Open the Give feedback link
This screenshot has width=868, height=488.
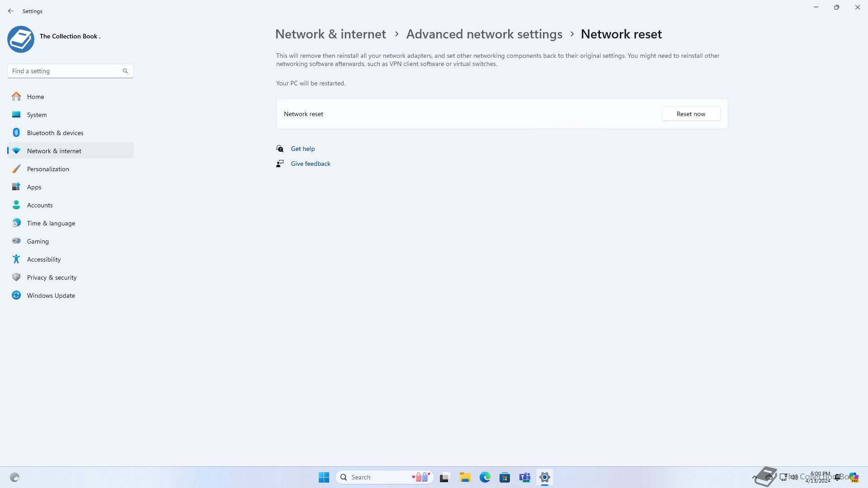[311, 164]
